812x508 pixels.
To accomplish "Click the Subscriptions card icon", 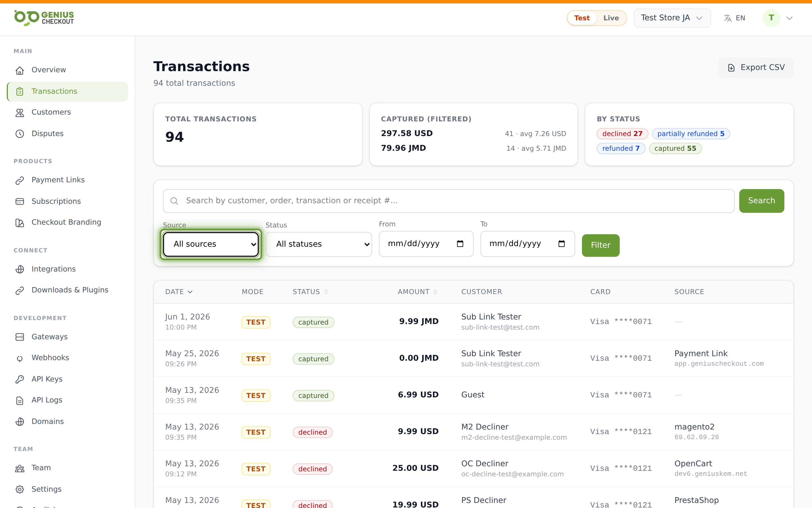I will point(20,202).
